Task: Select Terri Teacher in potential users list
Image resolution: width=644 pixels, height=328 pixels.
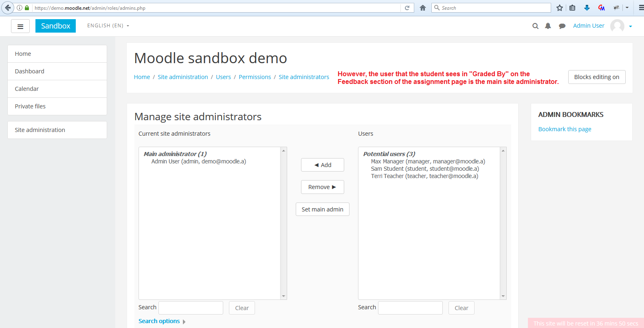Action: coord(424,176)
